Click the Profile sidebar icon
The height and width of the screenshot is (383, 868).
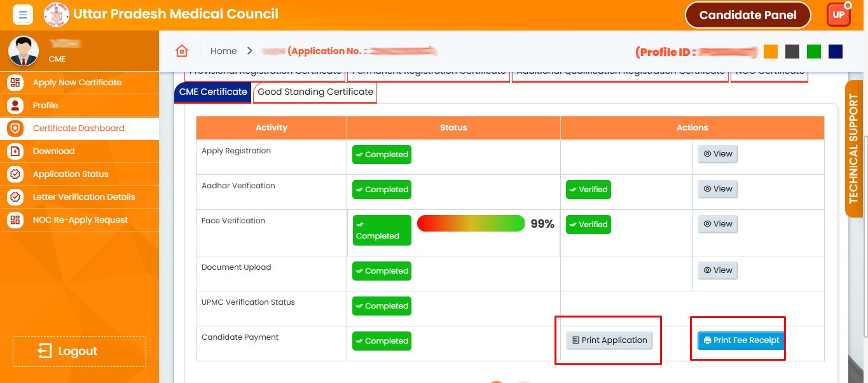[15, 106]
